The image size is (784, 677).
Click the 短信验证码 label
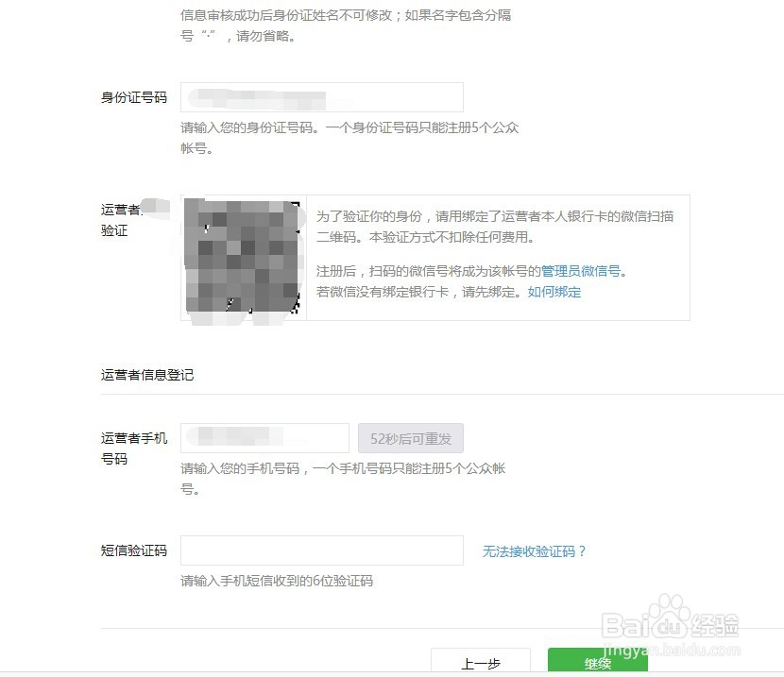click(133, 550)
